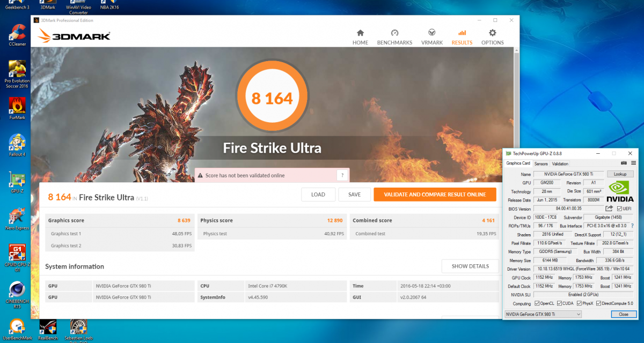Click SystemInfo version v4.45.590
This screenshot has height=343, width=644.
(x=296, y=297)
